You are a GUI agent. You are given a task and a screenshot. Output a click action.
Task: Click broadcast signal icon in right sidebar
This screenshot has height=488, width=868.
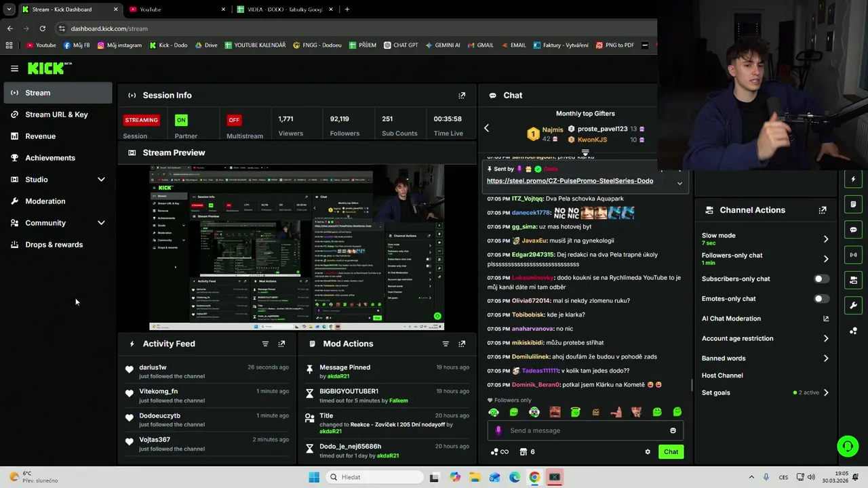point(853,255)
